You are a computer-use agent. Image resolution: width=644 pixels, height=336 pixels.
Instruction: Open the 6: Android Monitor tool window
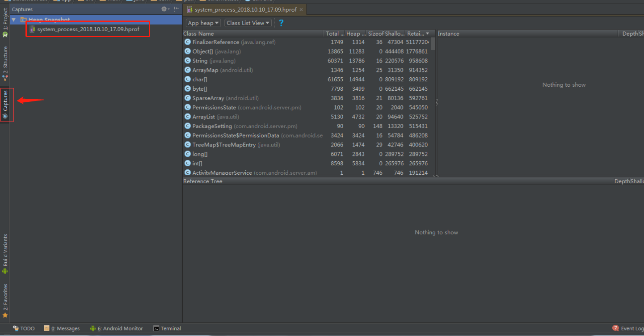(x=117, y=328)
